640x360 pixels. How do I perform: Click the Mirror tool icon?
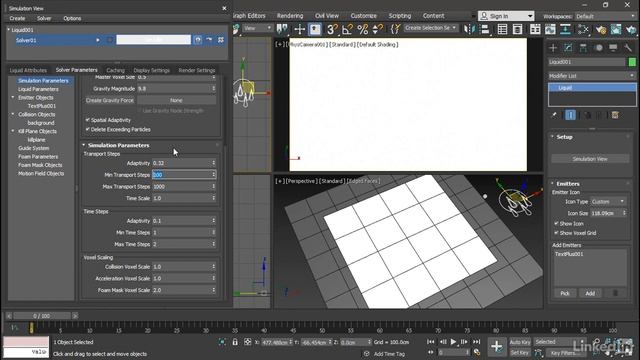click(469, 29)
